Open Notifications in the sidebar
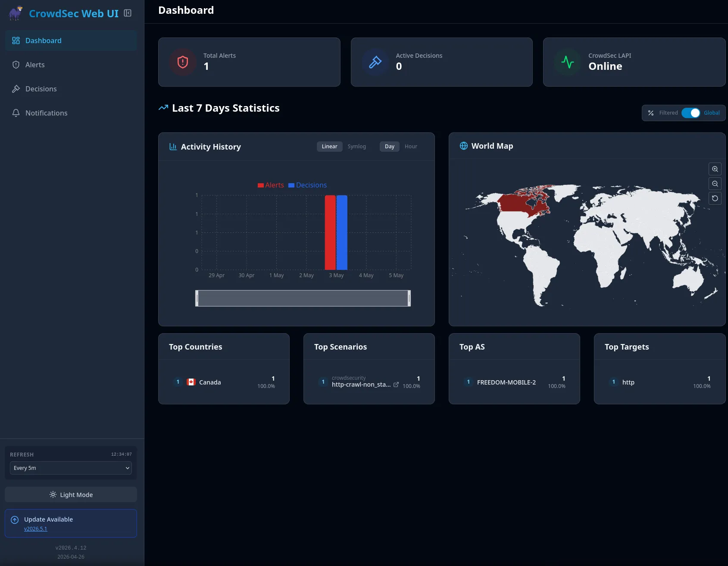 (71, 113)
